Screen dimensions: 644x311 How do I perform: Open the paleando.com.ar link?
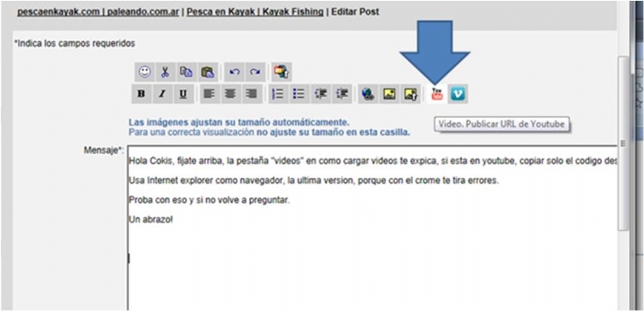pos(143,12)
